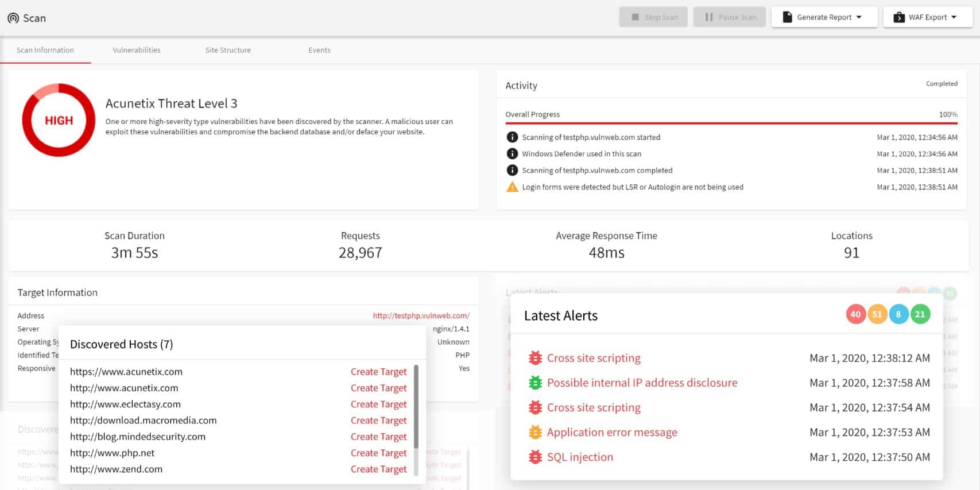This screenshot has width=980, height=490.
Task: Click info icon beside 'Scanning of testphp.vulnweb.com started'
Action: click(x=512, y=137)
